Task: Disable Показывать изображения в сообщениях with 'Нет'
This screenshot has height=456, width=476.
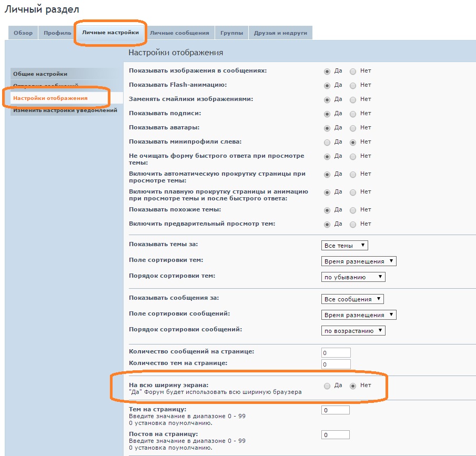Action: click(353, 71)
